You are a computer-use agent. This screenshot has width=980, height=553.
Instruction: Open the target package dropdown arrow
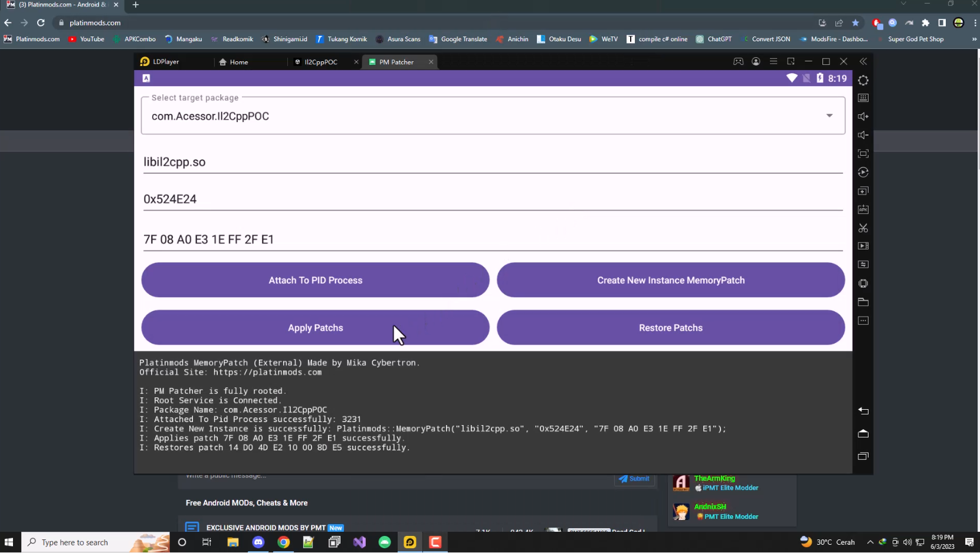[830, 116]
